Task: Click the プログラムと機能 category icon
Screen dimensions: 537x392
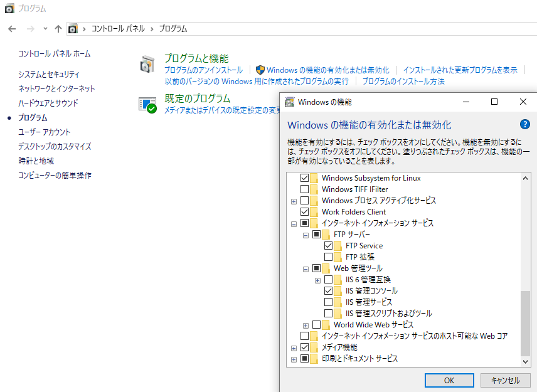Action: (147, 65)
